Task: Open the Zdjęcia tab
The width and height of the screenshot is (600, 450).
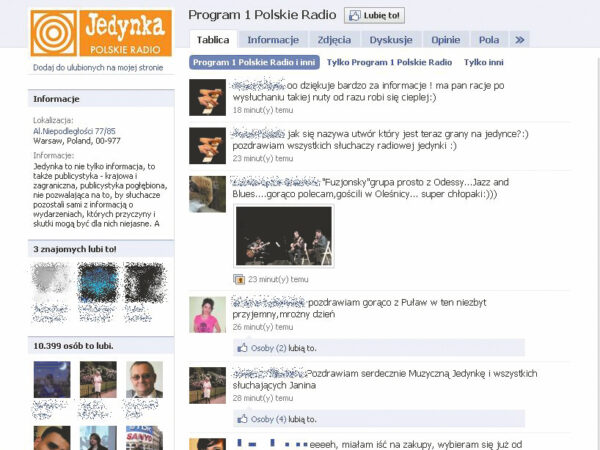Action: [x=334, y=40]
